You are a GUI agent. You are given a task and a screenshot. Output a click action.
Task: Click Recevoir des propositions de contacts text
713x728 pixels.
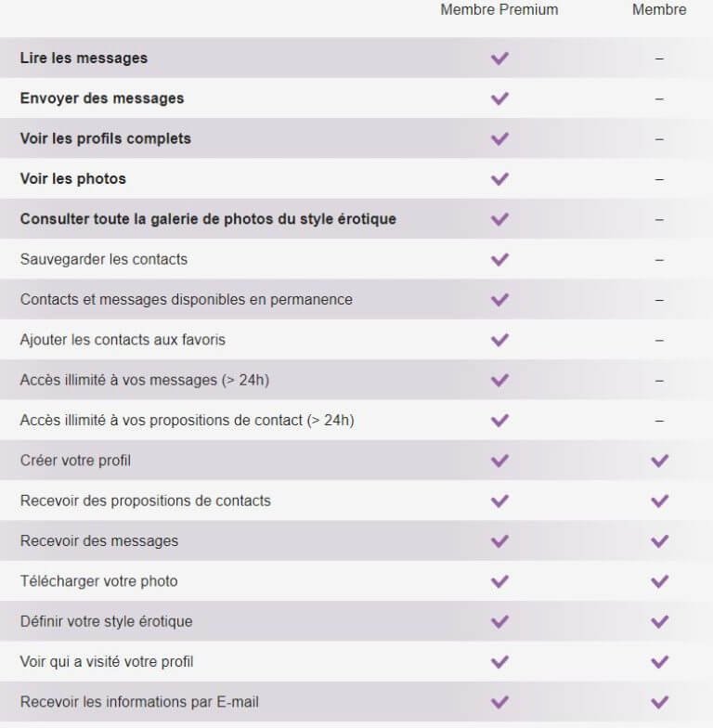pyautogui.click(x=145, y=500)
